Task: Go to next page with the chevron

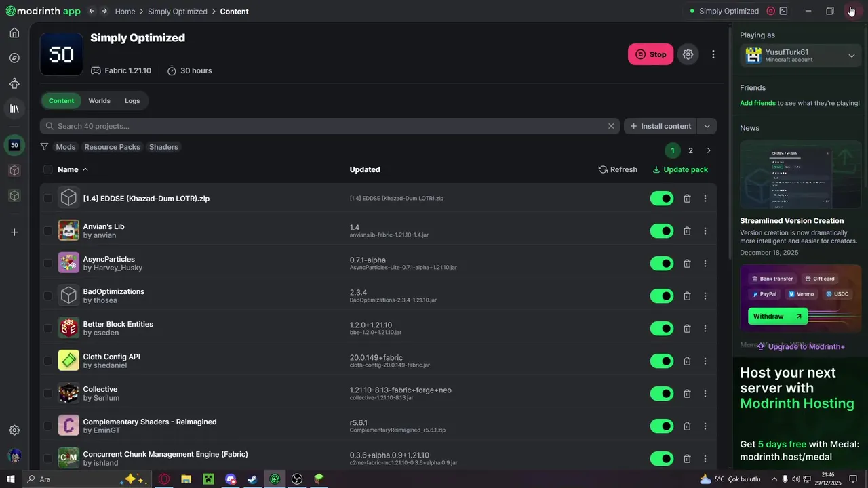Action: [709, 150]
